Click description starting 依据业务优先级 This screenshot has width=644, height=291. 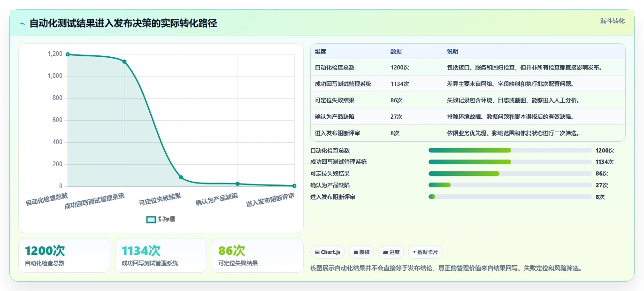[513, 133]
